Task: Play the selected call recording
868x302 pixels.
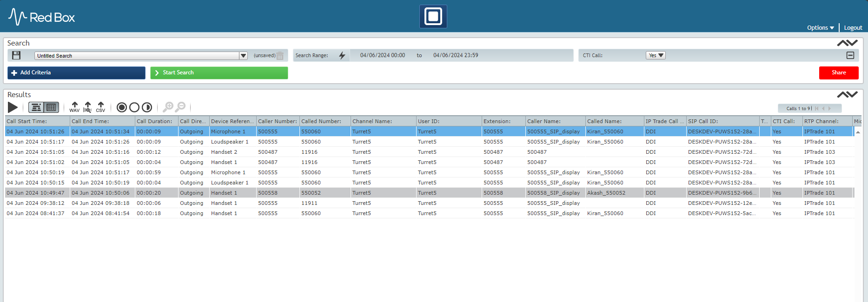Action: pos(13,107)
